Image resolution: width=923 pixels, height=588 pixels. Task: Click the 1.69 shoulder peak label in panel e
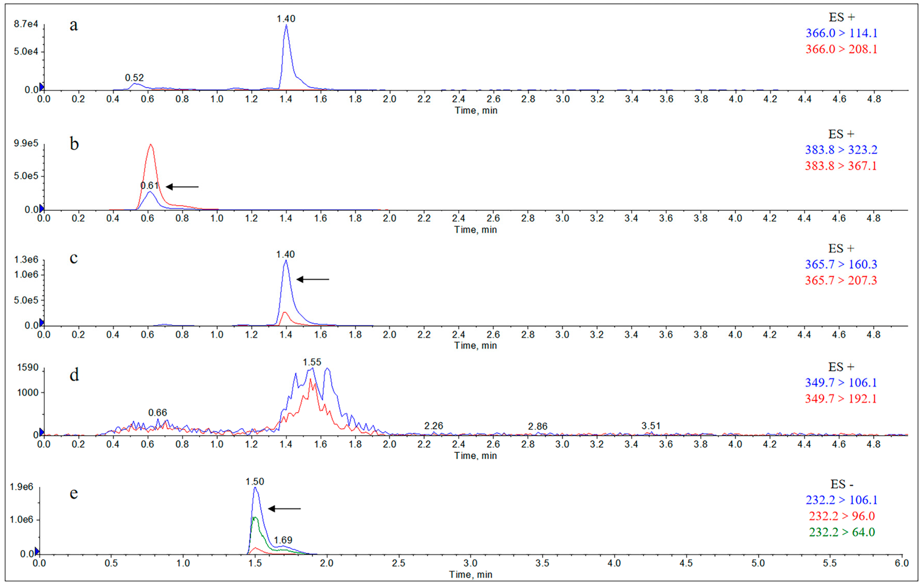click(283, 540)
